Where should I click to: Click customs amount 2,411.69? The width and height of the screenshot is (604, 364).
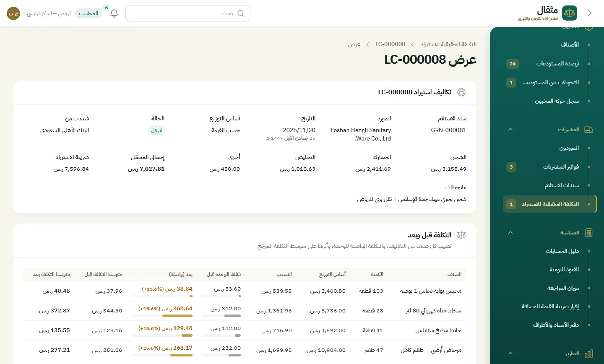[373, 169]
